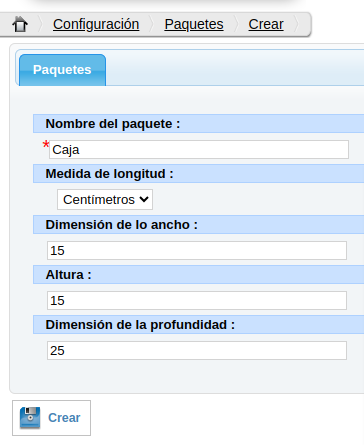Submit the form with the Crear button
This screenshot has height=445, width=364.
pyautogui.click(x=51, y=418)
